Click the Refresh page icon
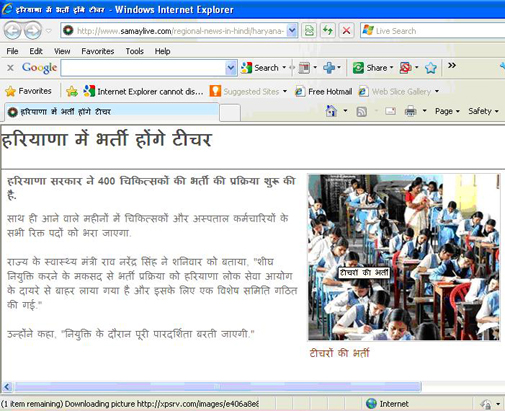The height and width of the screenshot is (411, 505). click(x=328, y=31)
